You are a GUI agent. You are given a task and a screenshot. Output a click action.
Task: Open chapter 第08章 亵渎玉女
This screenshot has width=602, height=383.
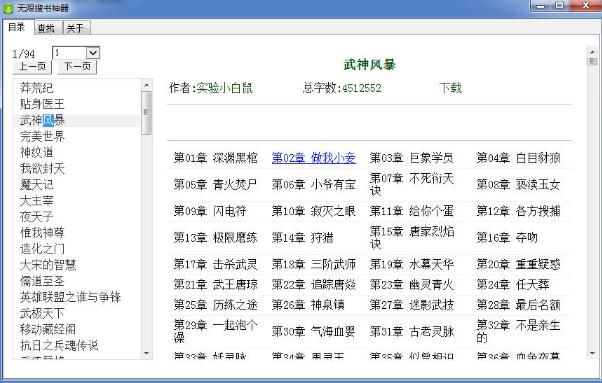[x=518, y=185]
